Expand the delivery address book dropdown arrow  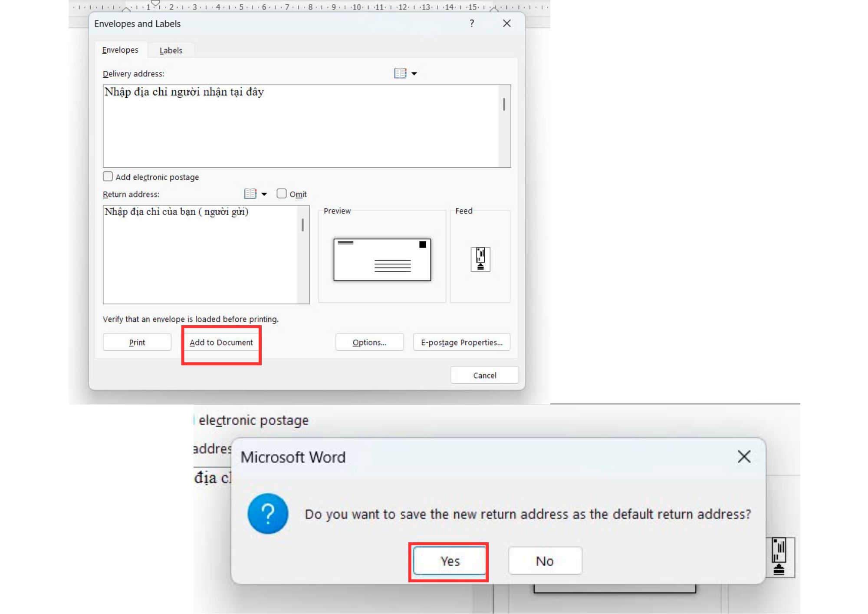pos(414,74)
